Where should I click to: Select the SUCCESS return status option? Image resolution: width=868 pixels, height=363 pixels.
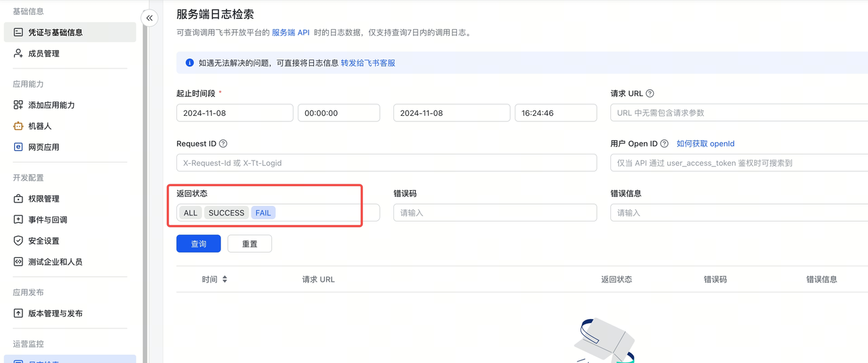[226, 213]
